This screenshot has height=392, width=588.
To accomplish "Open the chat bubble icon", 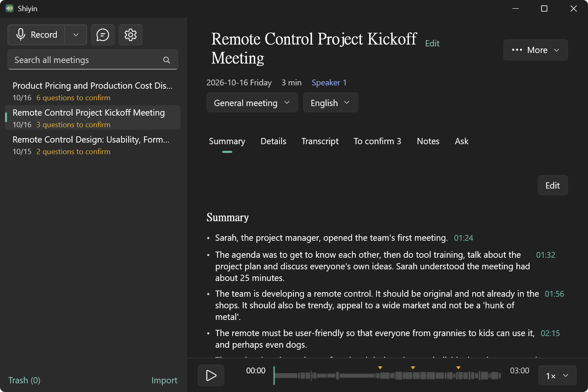I will (103, 35).
